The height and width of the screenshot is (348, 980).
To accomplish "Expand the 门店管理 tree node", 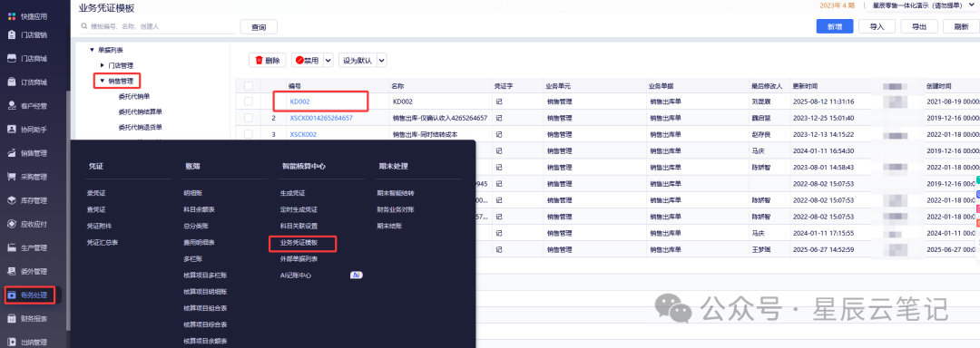I will click(x=102, y=65).
